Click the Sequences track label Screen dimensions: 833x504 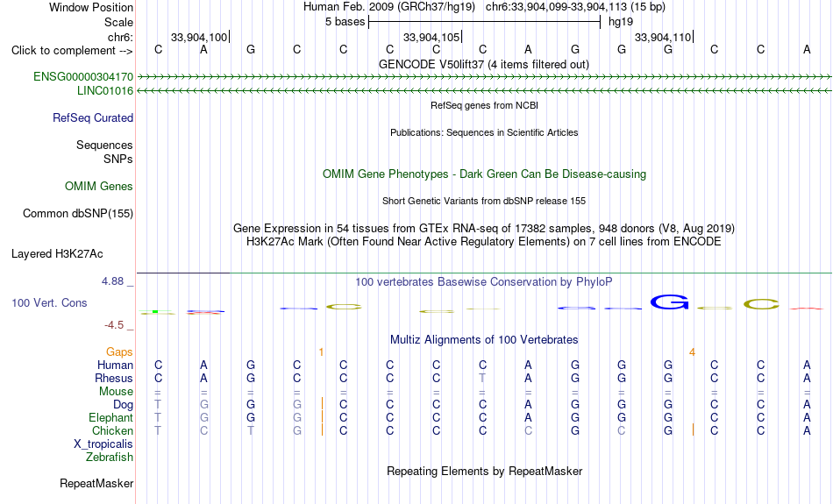pyautogui.click(x=104, y=145)
